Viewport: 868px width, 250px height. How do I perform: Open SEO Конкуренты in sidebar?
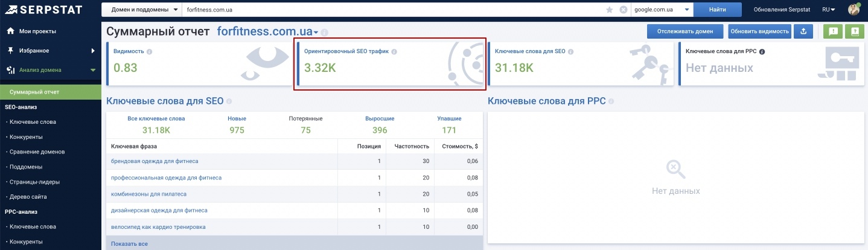coord(25,136)
